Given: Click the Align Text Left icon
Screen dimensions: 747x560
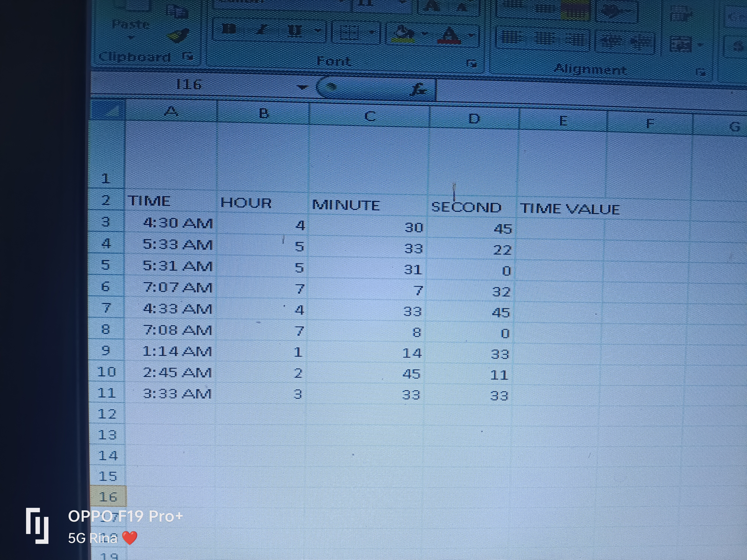Looking at the screenshot, I should tap(511, 37).
